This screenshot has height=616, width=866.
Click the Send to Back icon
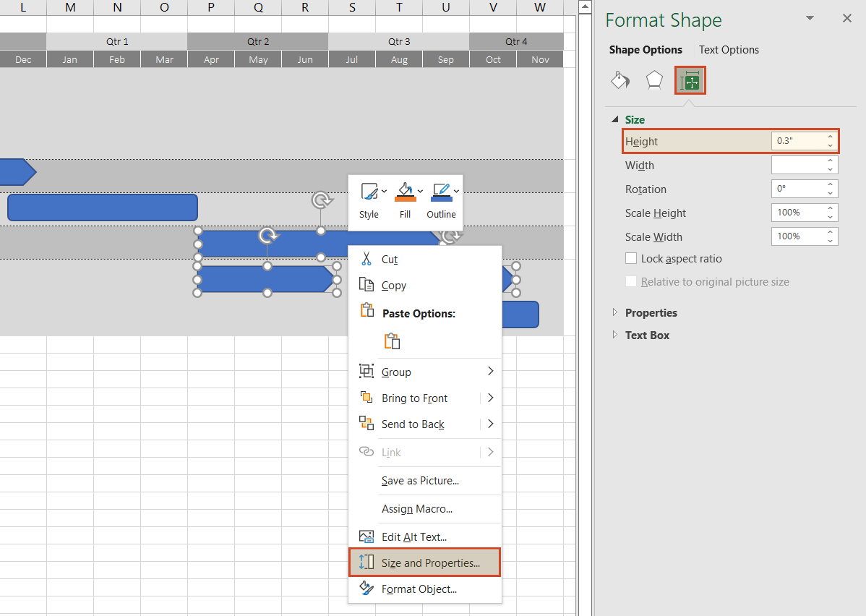click(x=368, y=424)
